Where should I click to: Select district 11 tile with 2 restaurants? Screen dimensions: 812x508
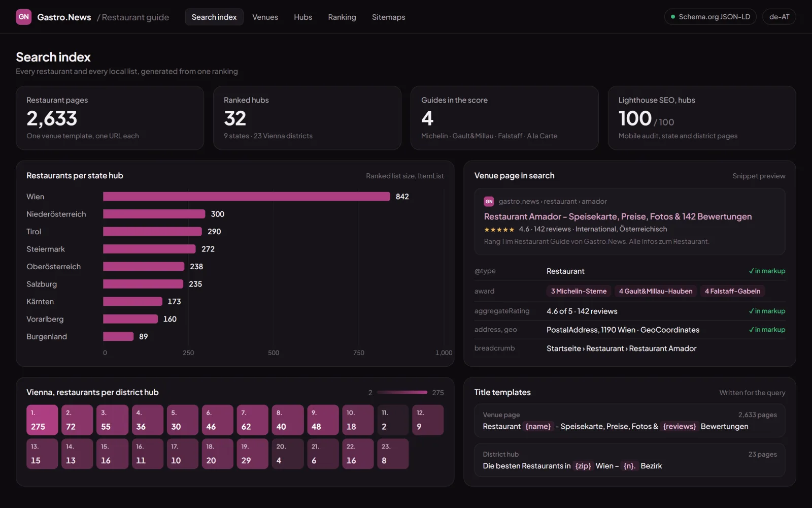pyautogui.click(x=392, y=420)
